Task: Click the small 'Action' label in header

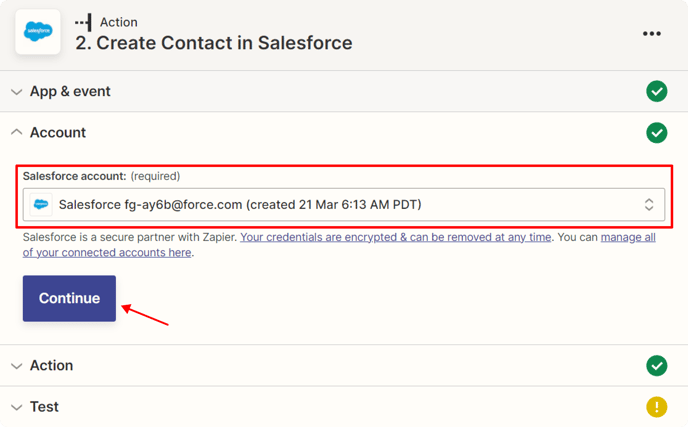Action: (118, 22)
